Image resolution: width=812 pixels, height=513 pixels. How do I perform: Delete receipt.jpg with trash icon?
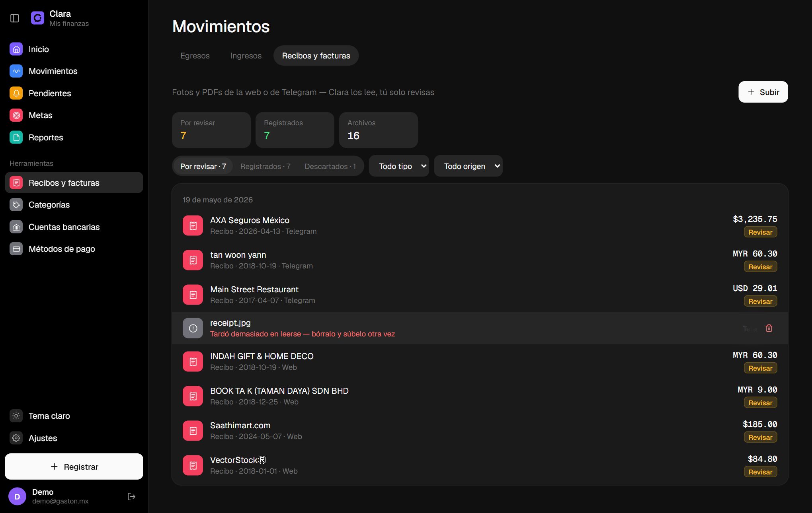pyautogui.click(x=769, y=328)
